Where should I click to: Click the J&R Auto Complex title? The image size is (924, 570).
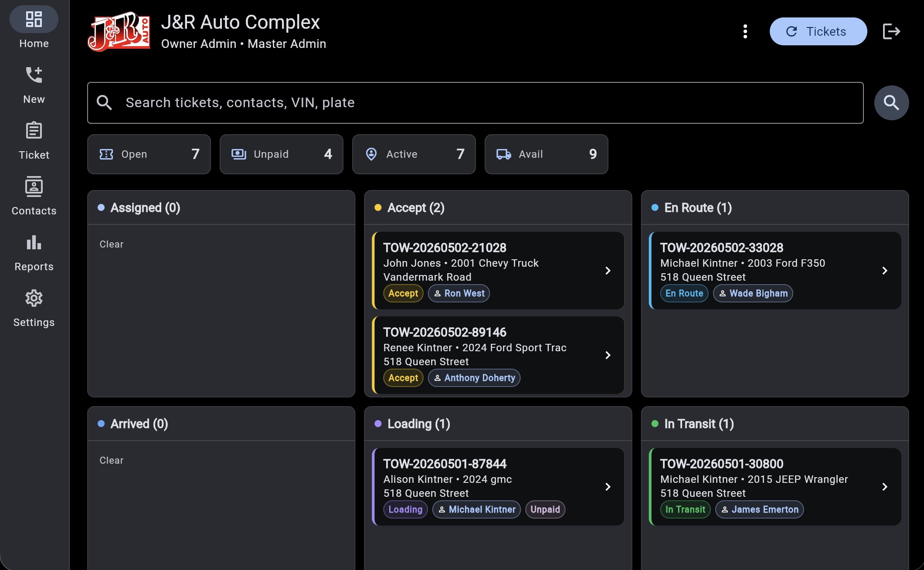pyautogui.click(x=240, y=22)
